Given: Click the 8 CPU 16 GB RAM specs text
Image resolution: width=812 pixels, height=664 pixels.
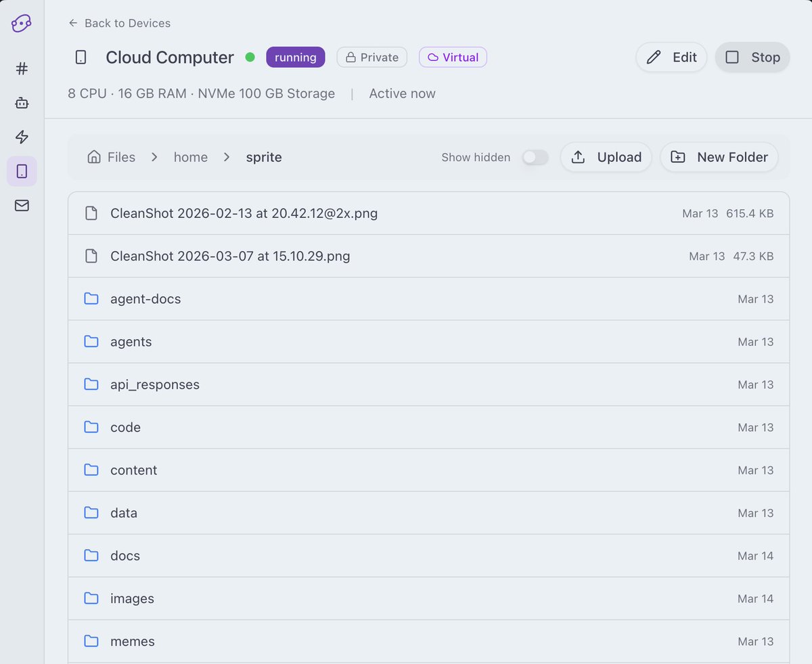Looking at the screenshot, I should pos(202,93).
